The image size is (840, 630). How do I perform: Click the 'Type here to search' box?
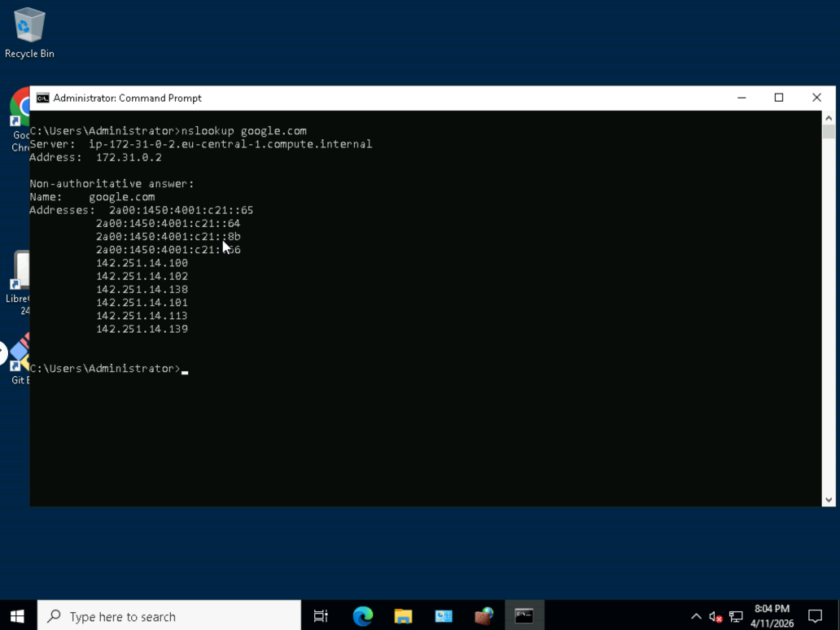(x=168, y=616)
